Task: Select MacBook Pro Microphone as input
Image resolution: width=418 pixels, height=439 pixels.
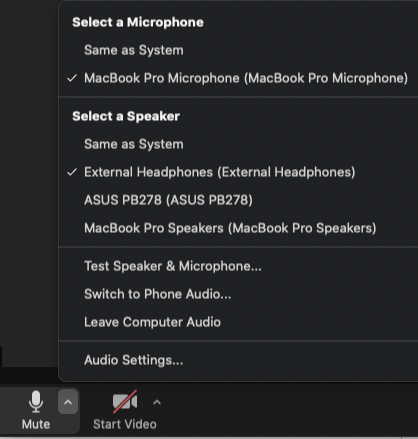Action: [x=246, y=78]
